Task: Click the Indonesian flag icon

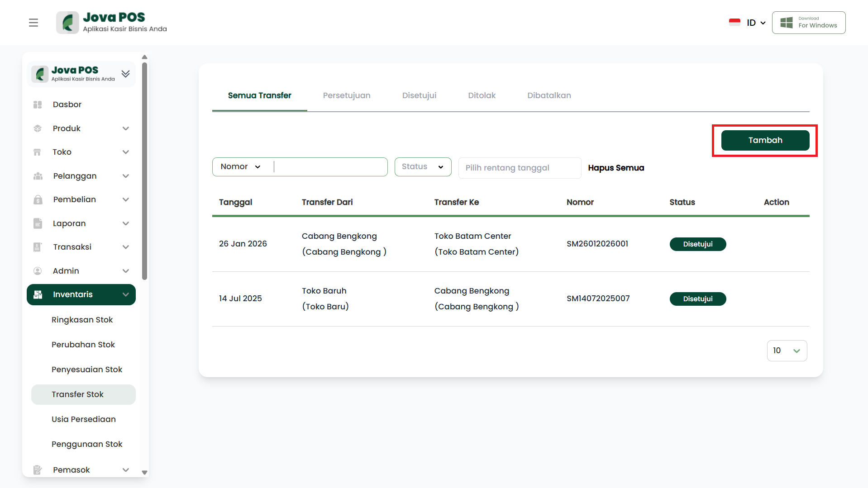Action: [x=734, y=23]
